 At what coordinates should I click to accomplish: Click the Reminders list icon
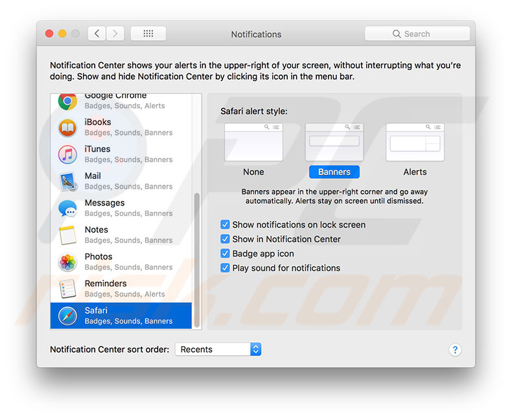tap(67, 288)
